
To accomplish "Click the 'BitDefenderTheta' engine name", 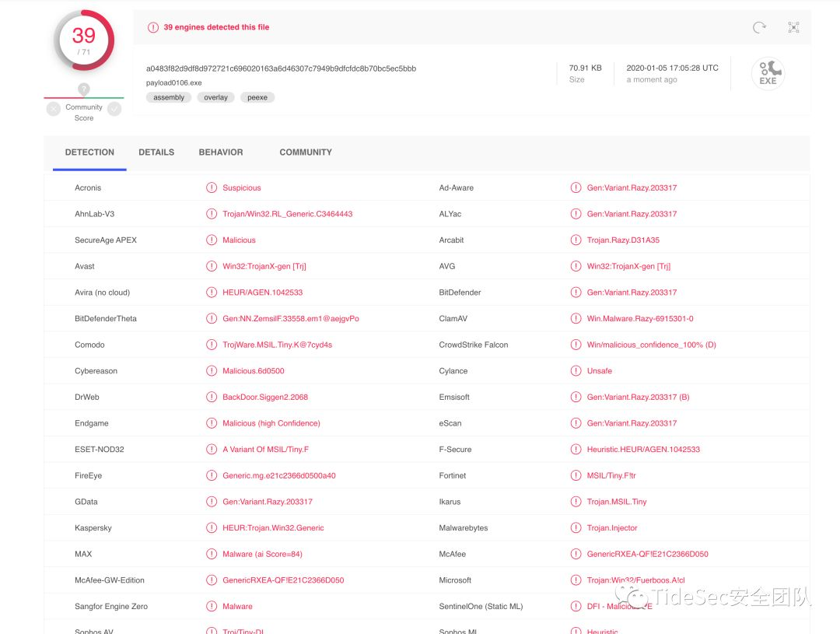I will click(106, 318).
